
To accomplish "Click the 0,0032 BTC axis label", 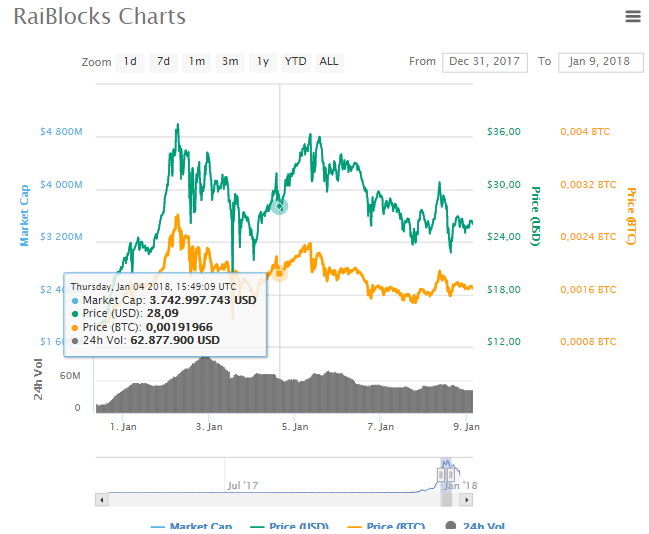I will pos(588,185).
